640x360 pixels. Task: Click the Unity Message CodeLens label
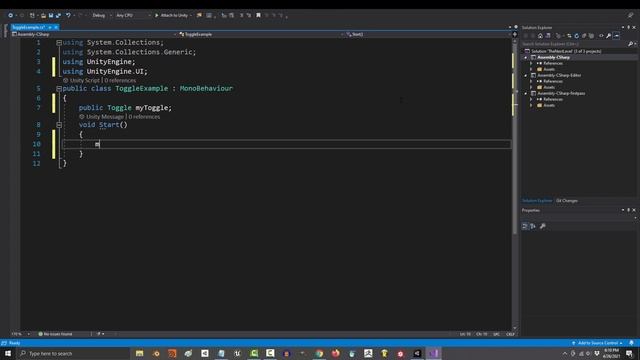pos(105,117)
